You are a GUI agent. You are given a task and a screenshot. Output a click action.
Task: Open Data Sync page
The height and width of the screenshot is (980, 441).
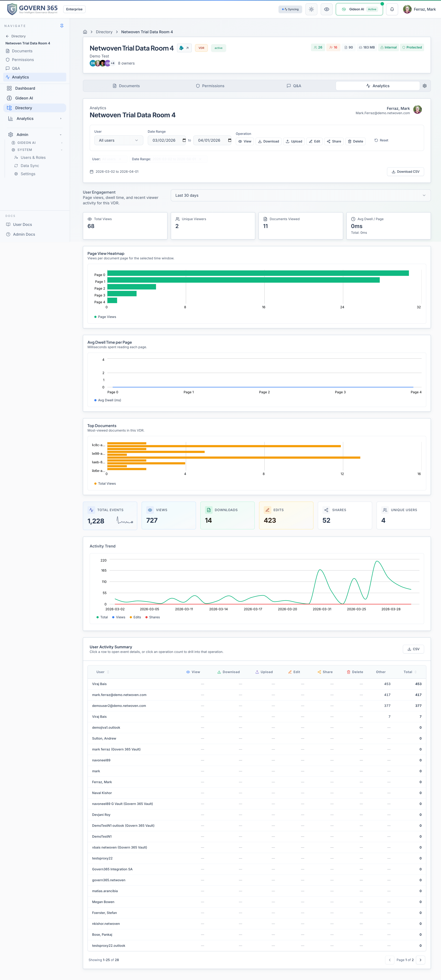(x=30, y=166)
